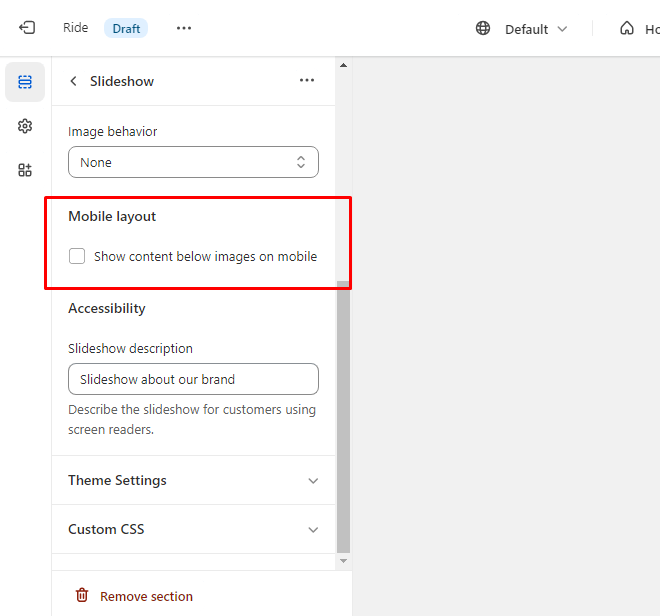Open Slideshow section more actions menu
This screenshot has height=616, width=660.
[307, 81]
